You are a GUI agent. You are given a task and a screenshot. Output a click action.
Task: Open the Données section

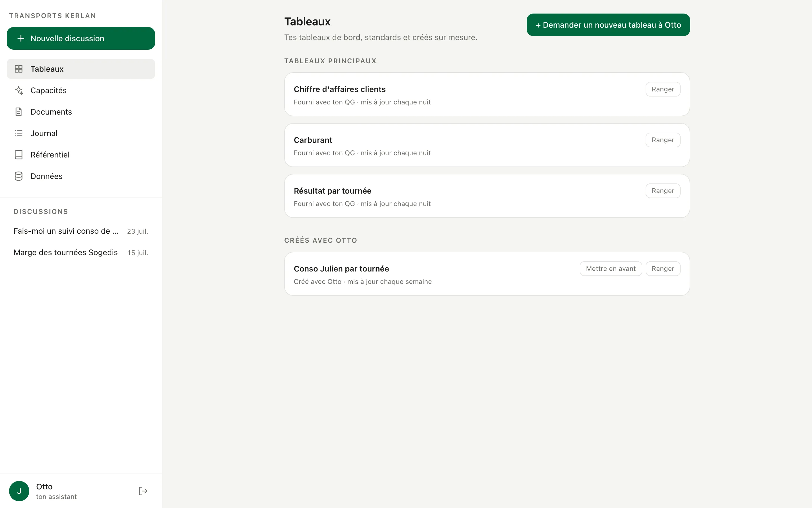tap(81, 176)
